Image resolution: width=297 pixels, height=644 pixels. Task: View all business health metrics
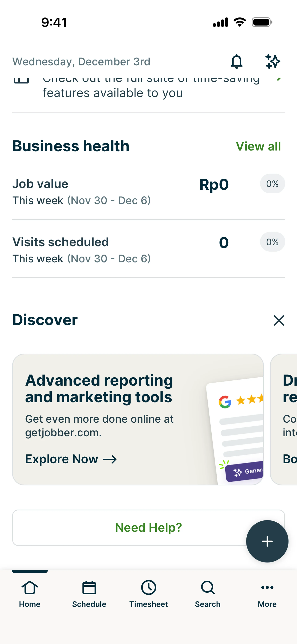click(258, 146)
